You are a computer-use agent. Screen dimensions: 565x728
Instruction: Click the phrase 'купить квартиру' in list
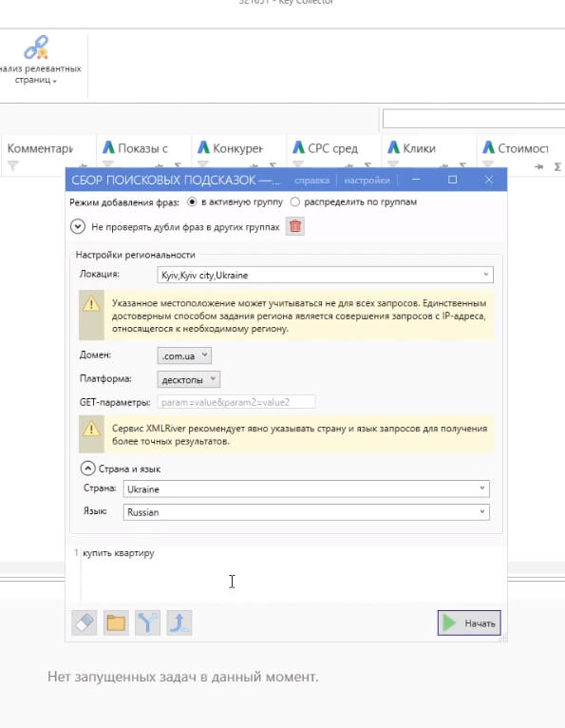click(x=119, y=553)
